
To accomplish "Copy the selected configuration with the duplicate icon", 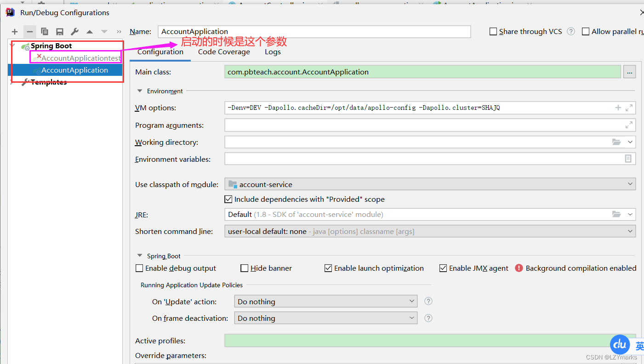I will [x=45, y=32].
